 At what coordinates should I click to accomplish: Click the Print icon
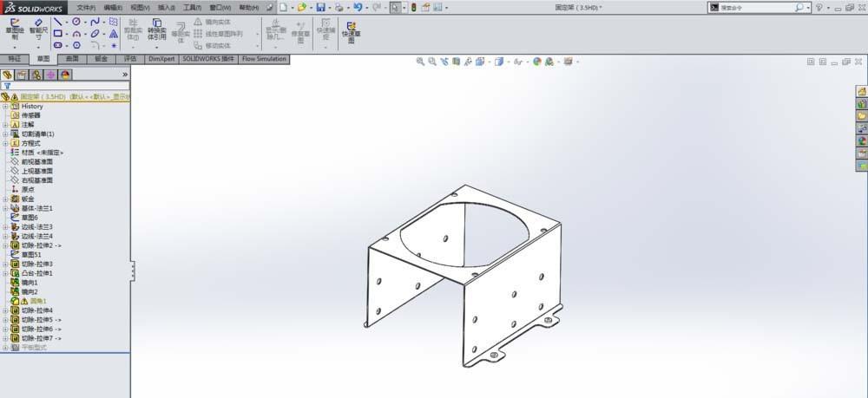pos(339,7)
